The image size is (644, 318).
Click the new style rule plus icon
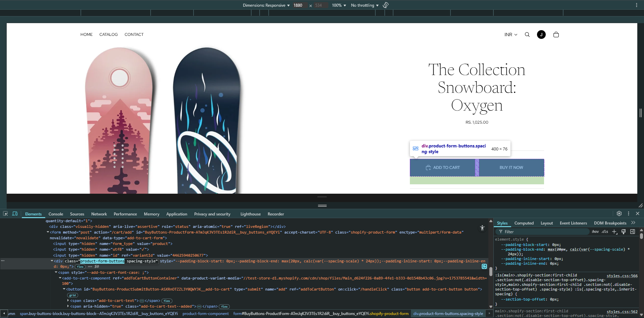click(614, 232)
